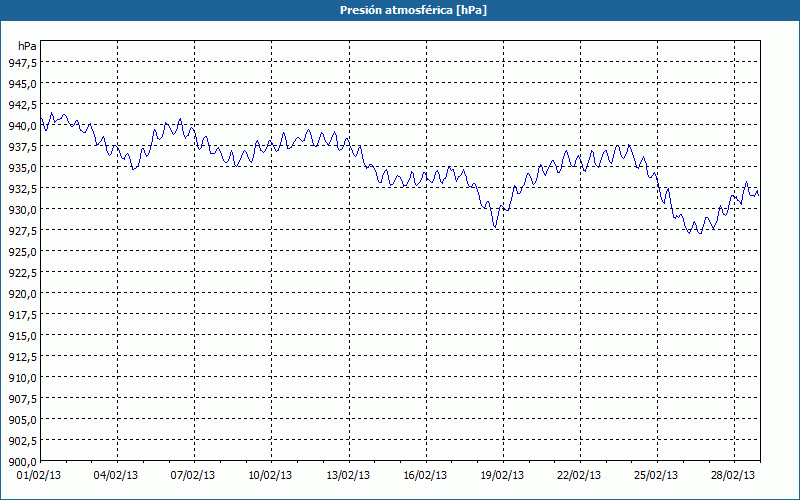Select the 915,0 y-axis label
The height and width of the screenshot is (500, 800).
point(22,335)
